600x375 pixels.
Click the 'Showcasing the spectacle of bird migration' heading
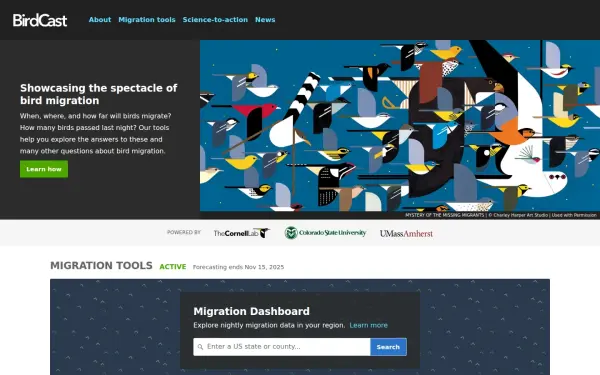click(99, 94)
